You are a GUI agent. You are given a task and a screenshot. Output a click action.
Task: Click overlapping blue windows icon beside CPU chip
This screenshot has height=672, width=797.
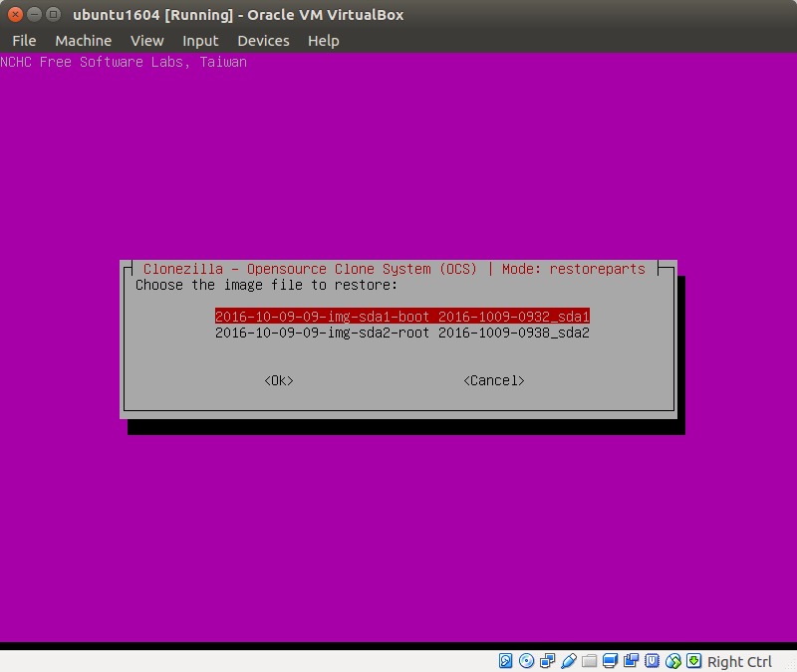[x=632, y=661]
